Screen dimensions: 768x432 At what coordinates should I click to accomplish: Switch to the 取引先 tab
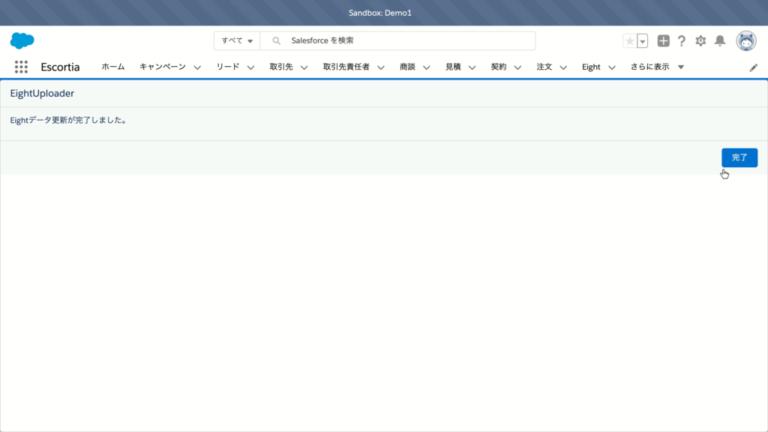tap(280, 67)
